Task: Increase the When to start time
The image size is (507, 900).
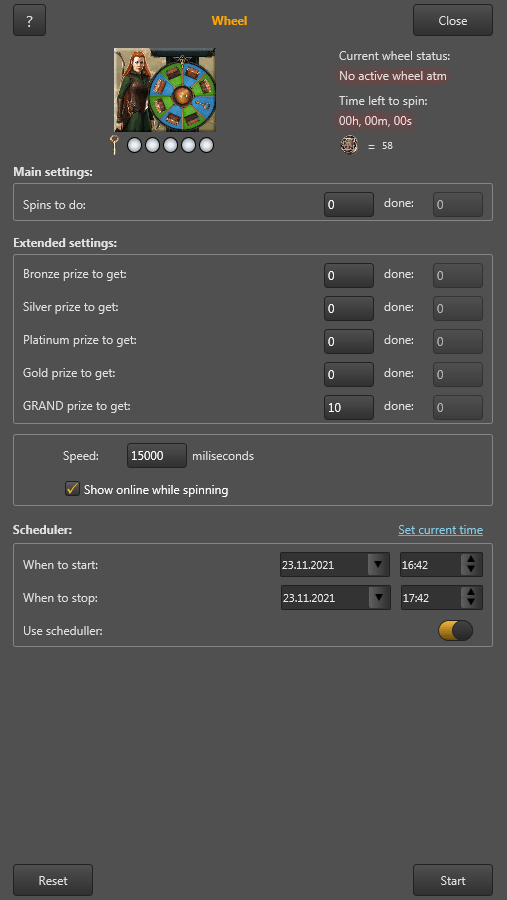Action: click(x=471, y=559)
